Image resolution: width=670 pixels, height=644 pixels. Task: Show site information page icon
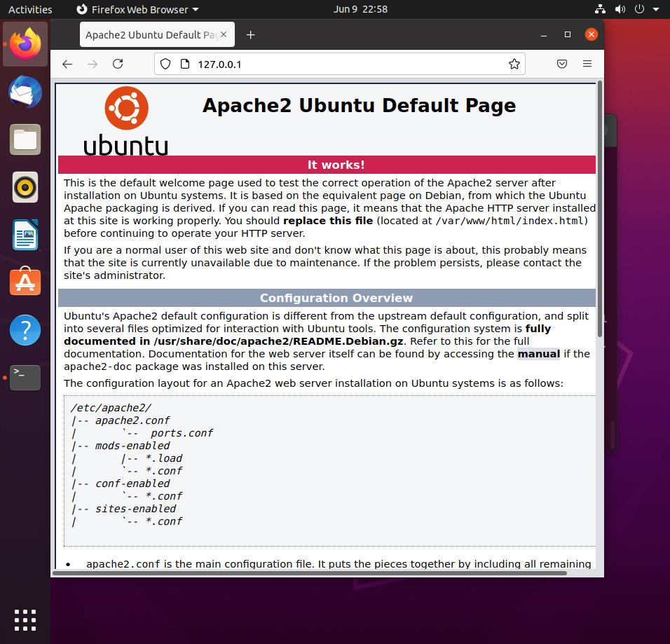tap(185, 64)
